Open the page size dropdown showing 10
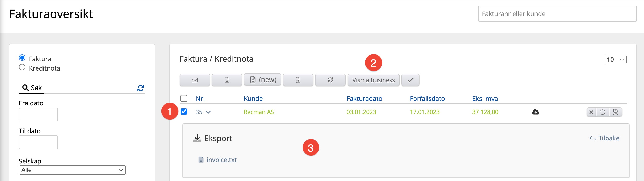The width and height of the screenshot is (644, 181). click(615, 60)
